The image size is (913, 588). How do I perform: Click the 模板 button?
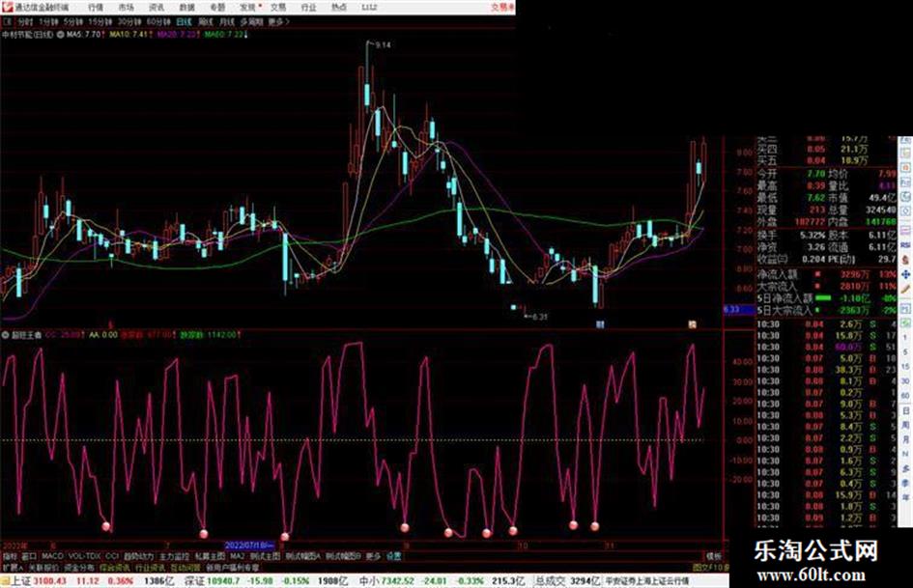click(x=713, y=556)
